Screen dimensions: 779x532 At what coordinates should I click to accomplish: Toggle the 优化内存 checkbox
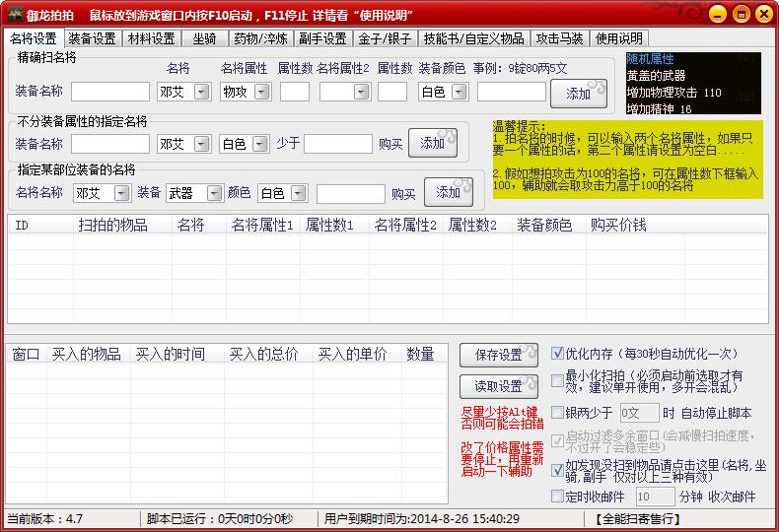(557, 354)
